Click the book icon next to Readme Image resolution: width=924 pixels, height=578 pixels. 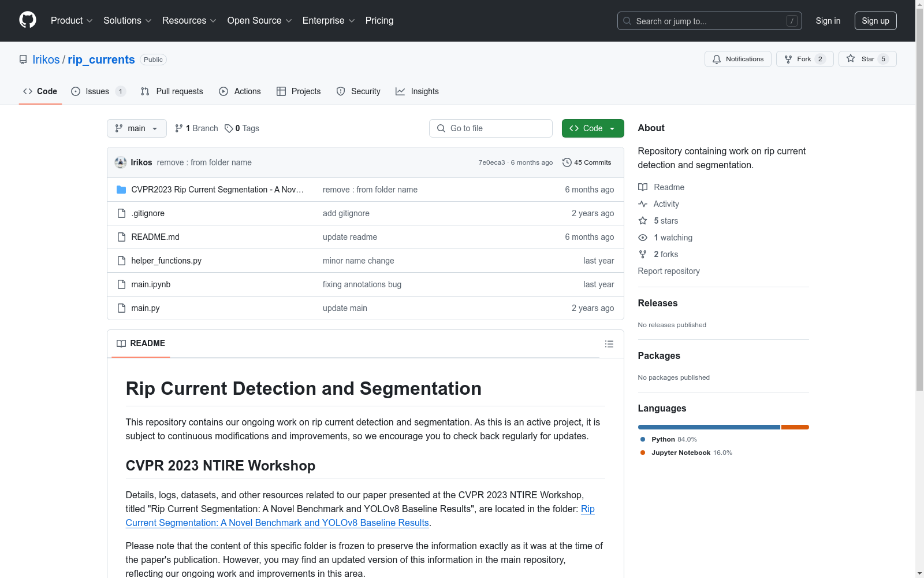(x=643, y=187)
